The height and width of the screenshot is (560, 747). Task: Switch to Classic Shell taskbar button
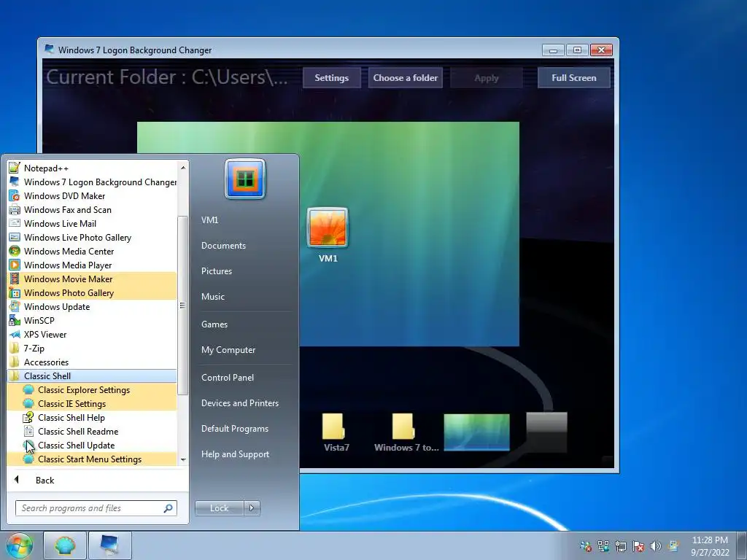pyautogui.click(x=65, y=545)
